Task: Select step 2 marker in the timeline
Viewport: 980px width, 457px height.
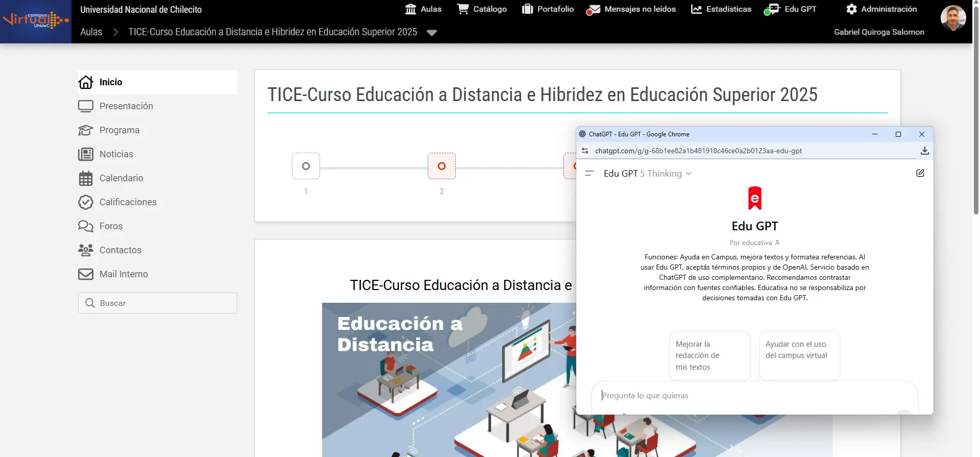Action: click(x=442, y=166)
